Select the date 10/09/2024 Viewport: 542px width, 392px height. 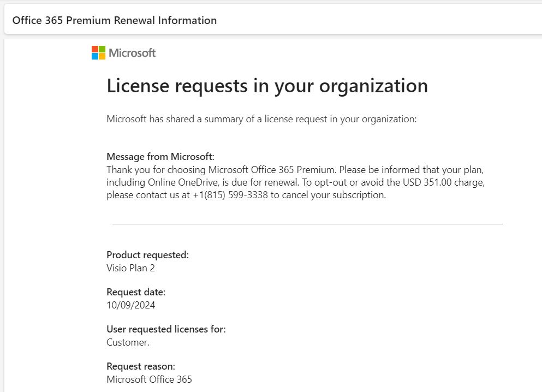[x=130, y=305]
